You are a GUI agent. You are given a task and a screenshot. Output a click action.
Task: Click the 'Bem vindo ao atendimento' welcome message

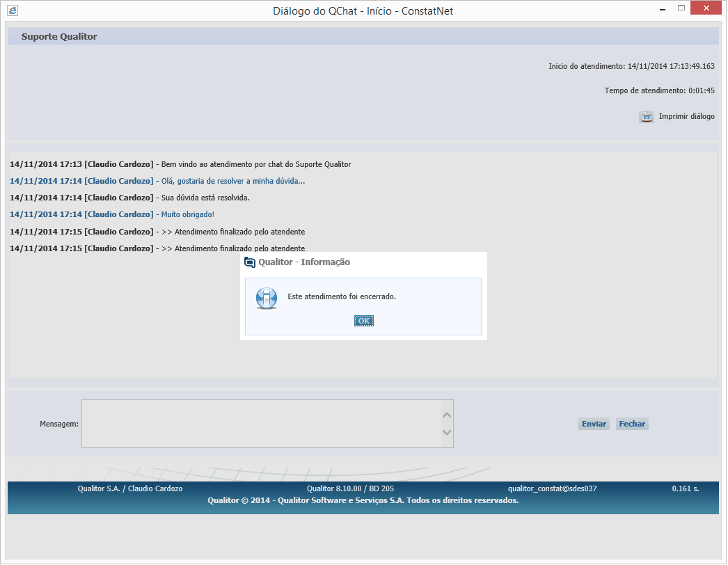point(255,164)
